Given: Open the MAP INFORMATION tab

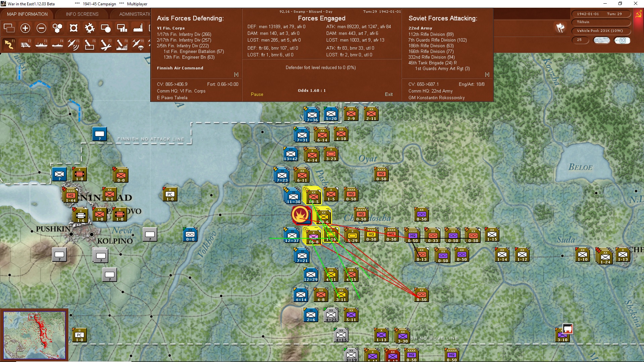Looking at the screenshot, I should [x=27, y=14].
